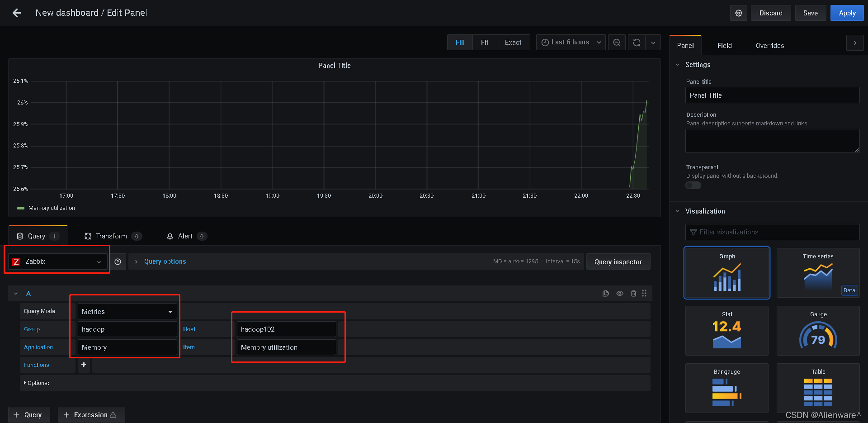Image resolution: width=868 pixels, height=423 pixels.
Task: Refresh the dashboard with refresh icon
Action: coord(637,43)
